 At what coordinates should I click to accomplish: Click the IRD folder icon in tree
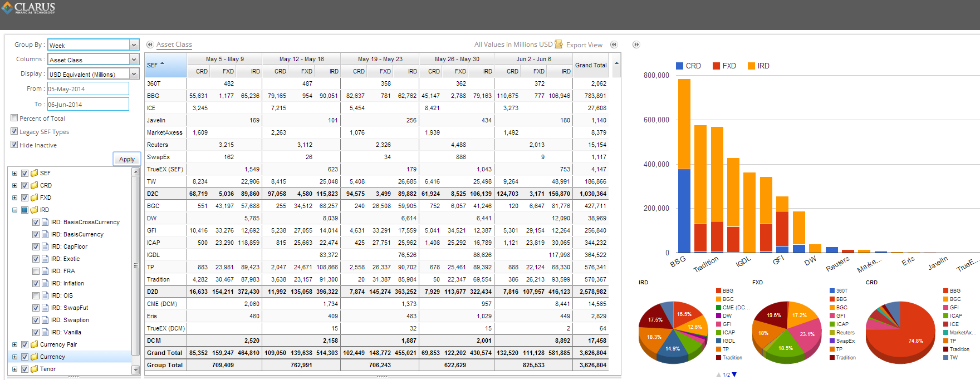tap(35, 210)
